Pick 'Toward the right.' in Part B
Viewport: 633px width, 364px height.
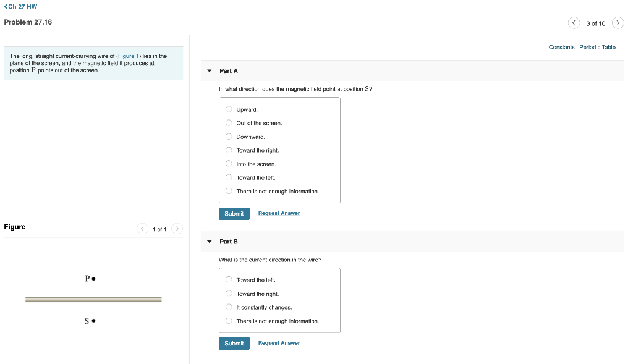(229, 294)
